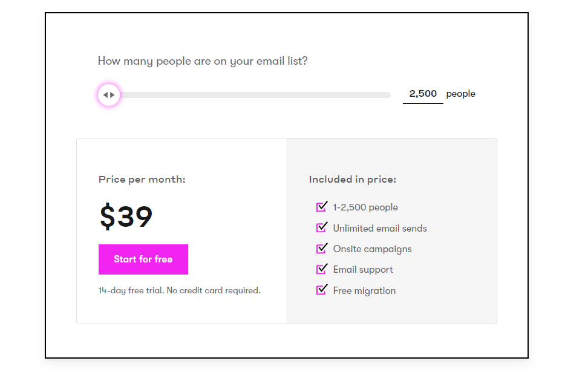This screenshot has height=381, width=588.
Task: Click the Start for free button
Action: (143, 259)
